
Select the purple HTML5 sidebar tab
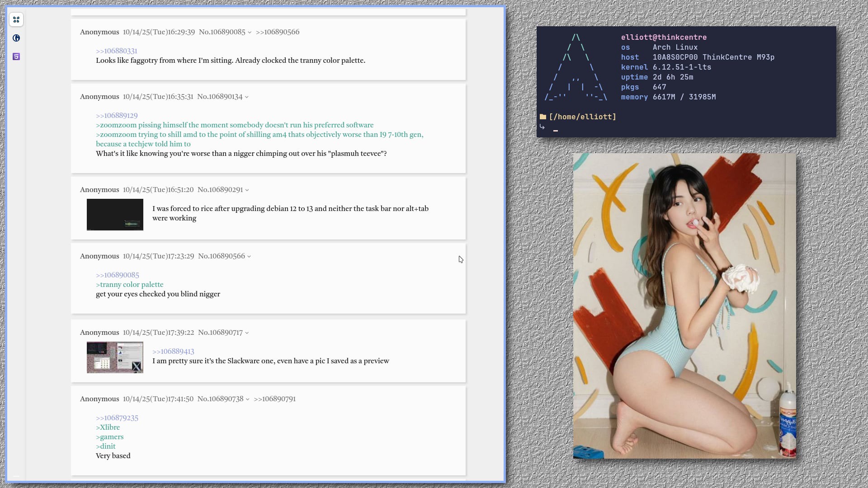[16, 56]
